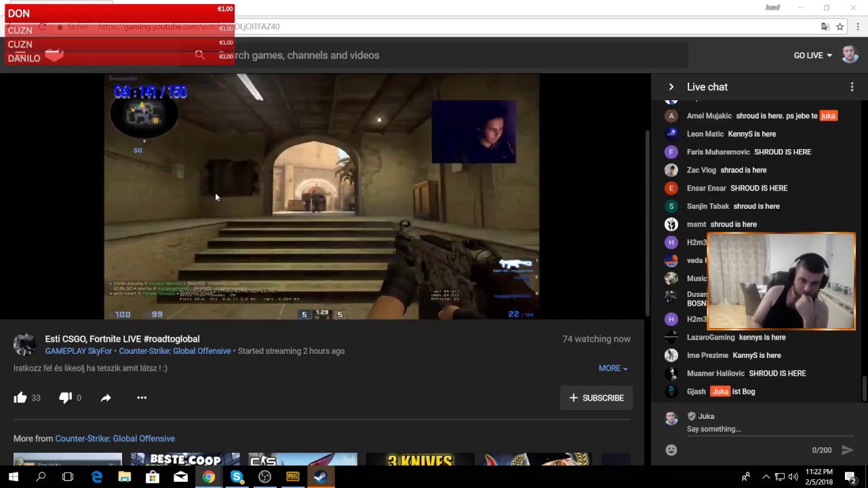Open GAMEPLAY SkyFor channel link
The image size is (868, 488).
[x=79, y=351]
